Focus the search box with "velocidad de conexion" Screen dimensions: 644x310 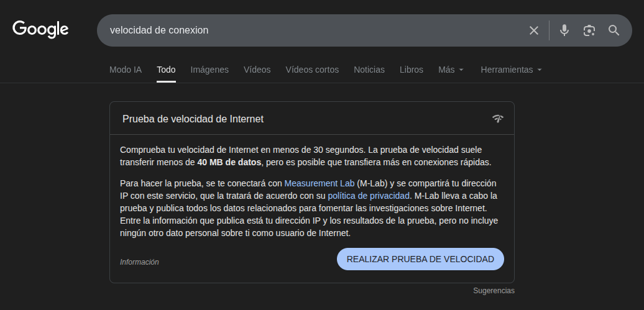tap(311, 30)
